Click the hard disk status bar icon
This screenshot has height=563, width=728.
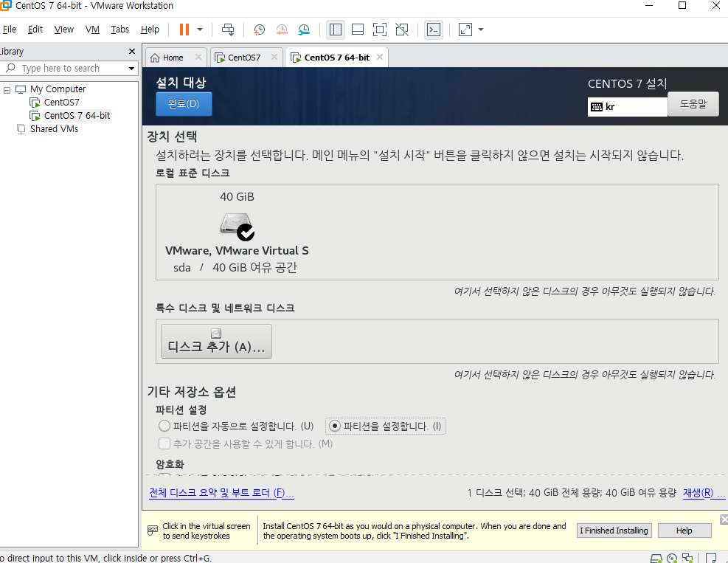pyautogui.click(x=656, y=559)
